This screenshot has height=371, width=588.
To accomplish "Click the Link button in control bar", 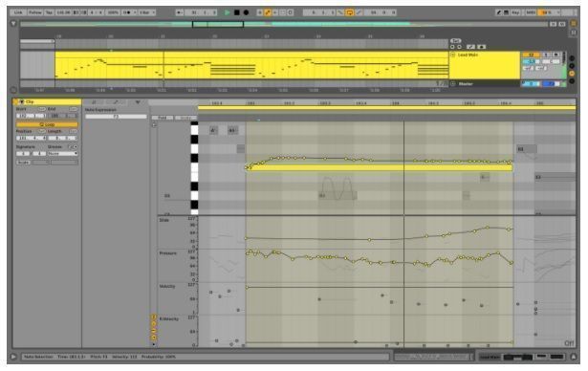I will click(x=18, y=12).
